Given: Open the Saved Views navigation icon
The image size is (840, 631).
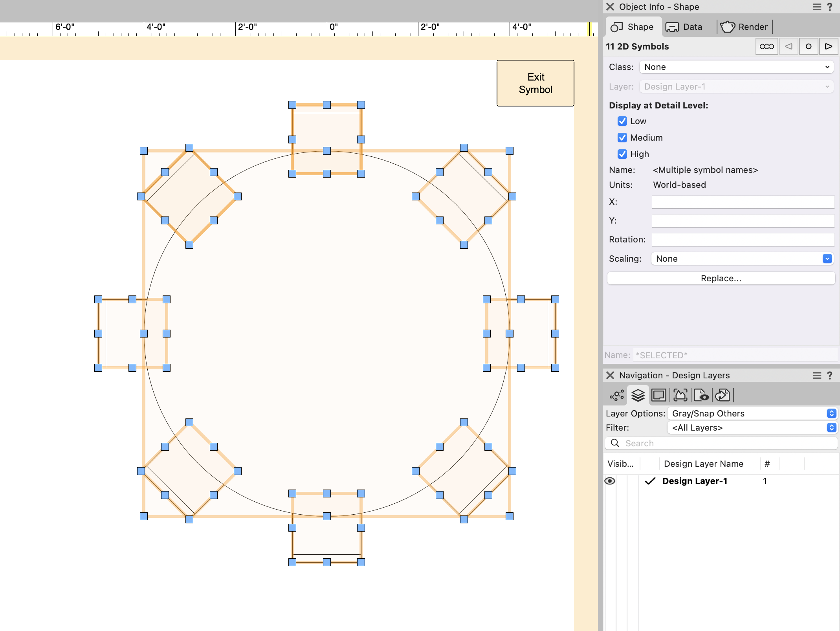Looking at the screenshot, I should click(702, 396).
